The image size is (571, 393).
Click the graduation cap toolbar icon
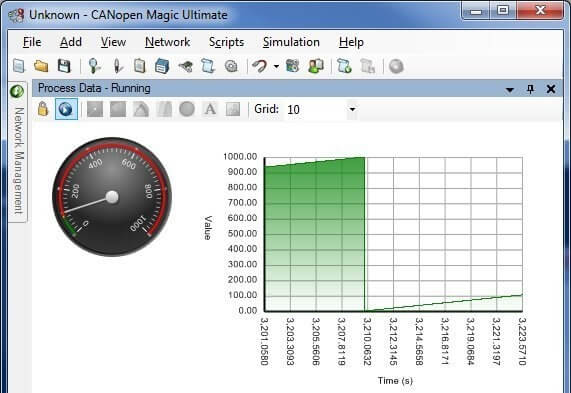(185, 66)
